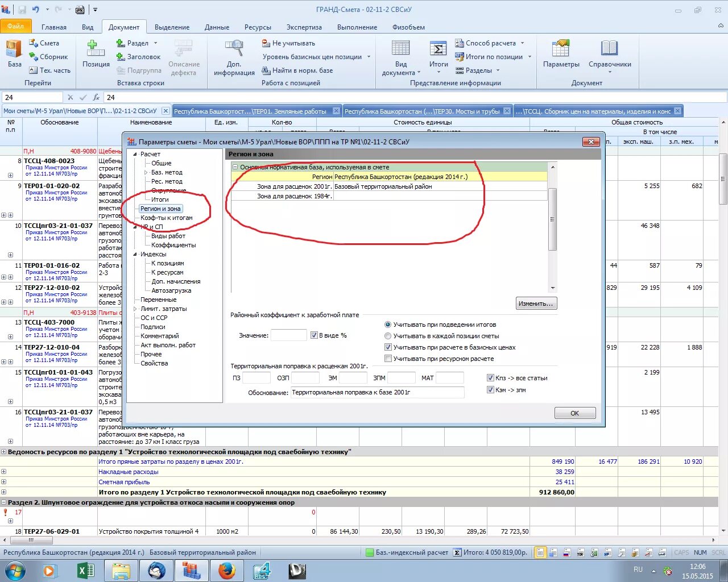Click the Итого sigma icon in the status bar

pyautogui.click(x=458, y=552)
